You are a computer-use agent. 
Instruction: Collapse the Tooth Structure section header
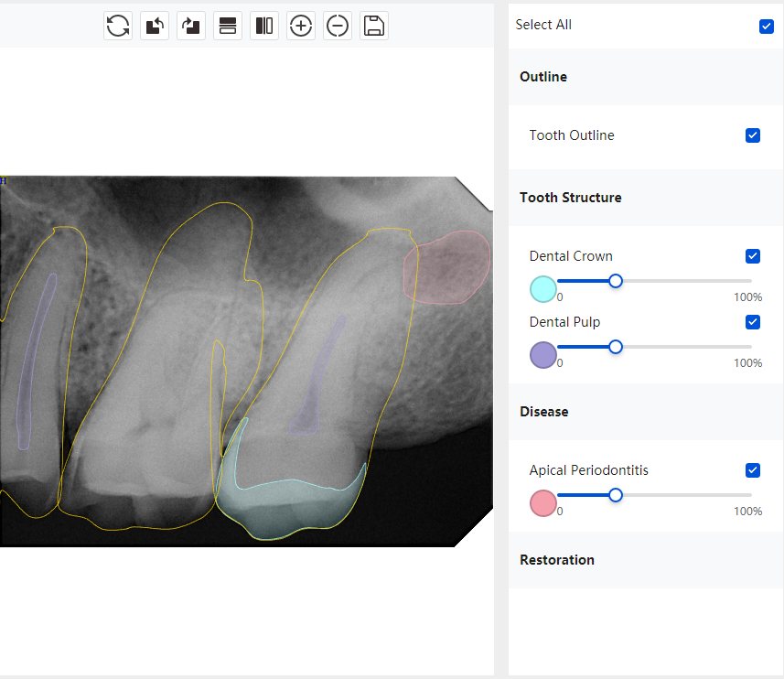(x=570, y=198)
